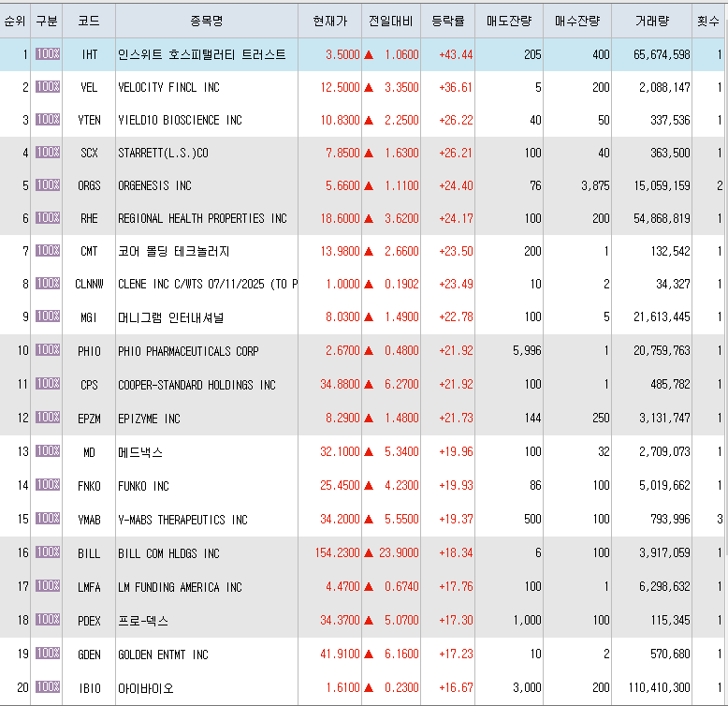728x706 pixels.
Task: Select 머니그램 인터내셔널 stock name
Action: tap(171, 317)
